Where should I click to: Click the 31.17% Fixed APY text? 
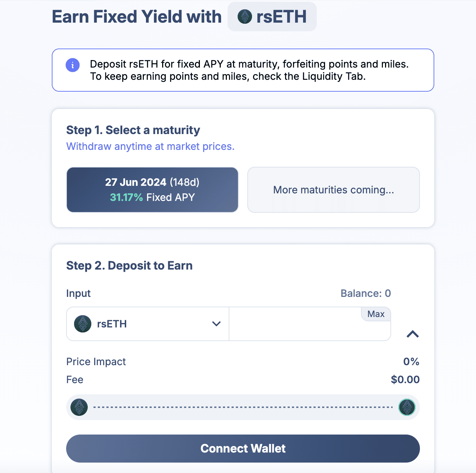point(152,197)
